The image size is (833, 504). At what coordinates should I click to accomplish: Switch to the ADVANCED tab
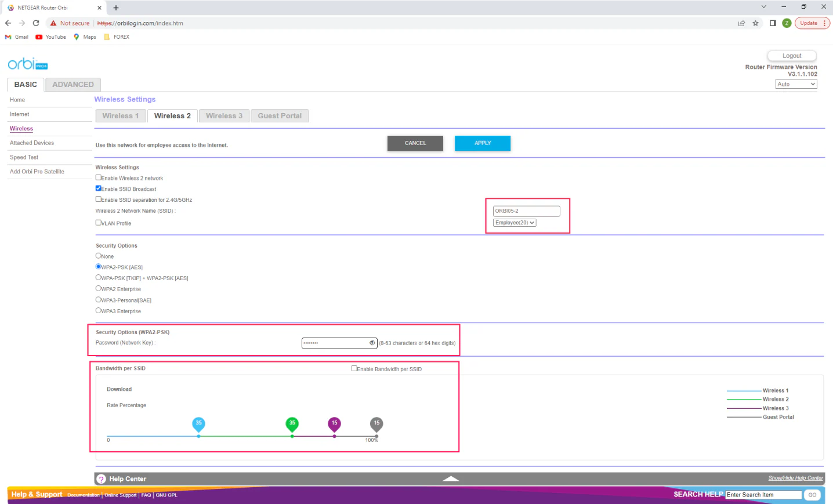(73, 85)
